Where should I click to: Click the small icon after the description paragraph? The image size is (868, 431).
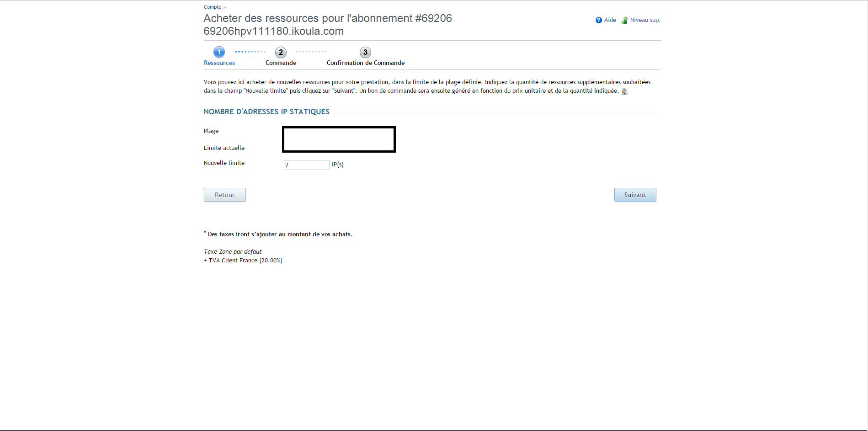(x=624, y=91)
